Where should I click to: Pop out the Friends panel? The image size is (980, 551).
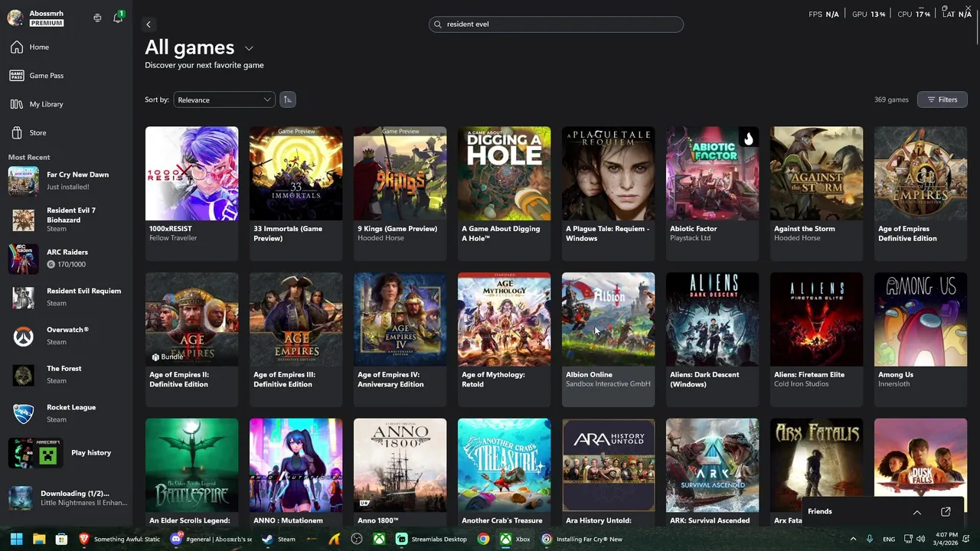946,512
